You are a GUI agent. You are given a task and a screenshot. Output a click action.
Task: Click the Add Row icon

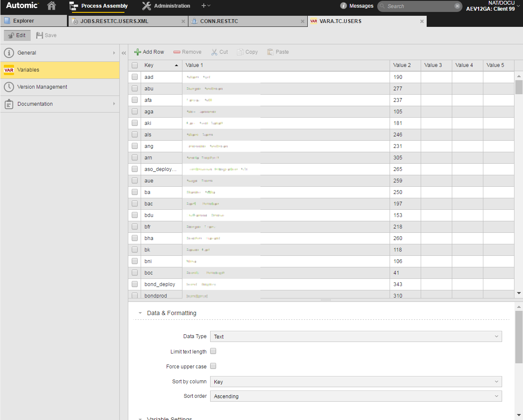[137, 52]
